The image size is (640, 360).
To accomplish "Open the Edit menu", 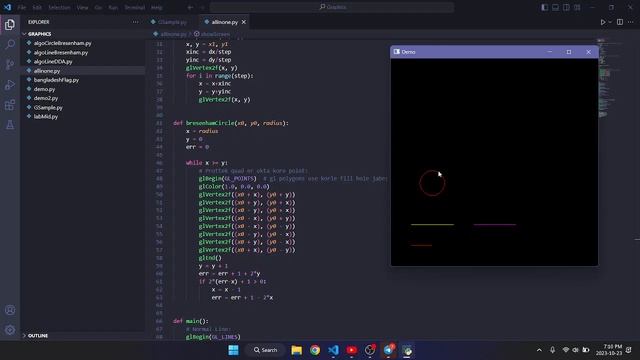I will pyautogui.click(x=37, y=7).
